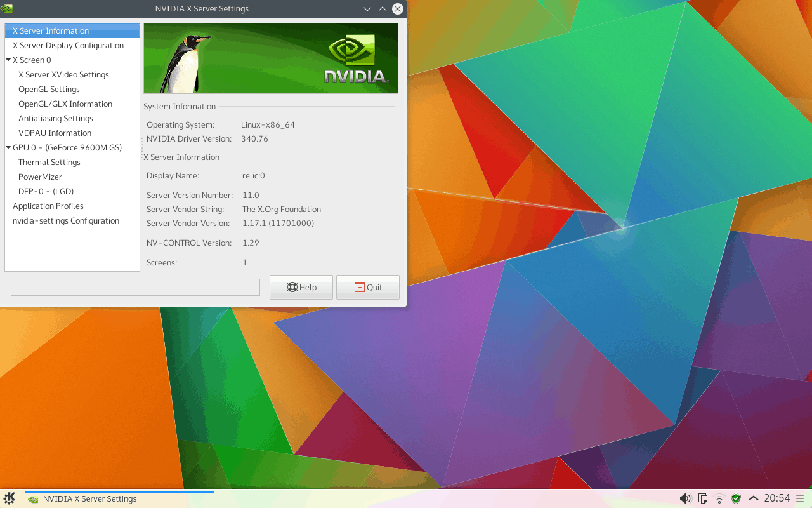812x508 pixels.
Task: Click the green shield update icon
Action: [736, 498]
